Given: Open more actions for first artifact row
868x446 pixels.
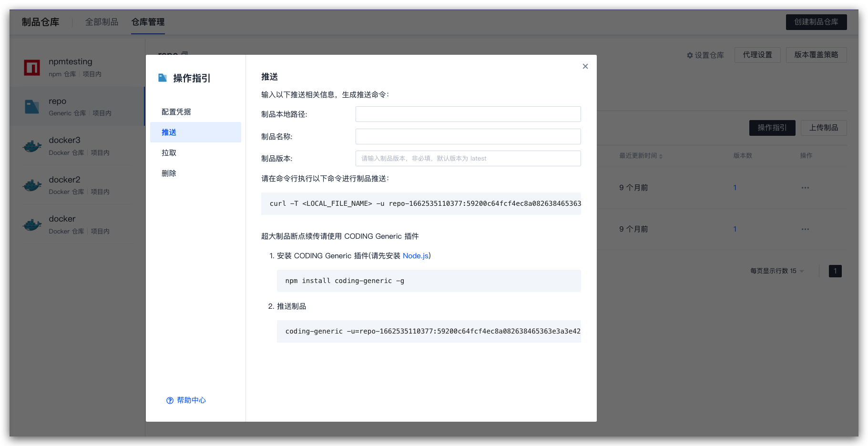Looking at the screenshot, I should pyautogui.click(x=805, y=188).
